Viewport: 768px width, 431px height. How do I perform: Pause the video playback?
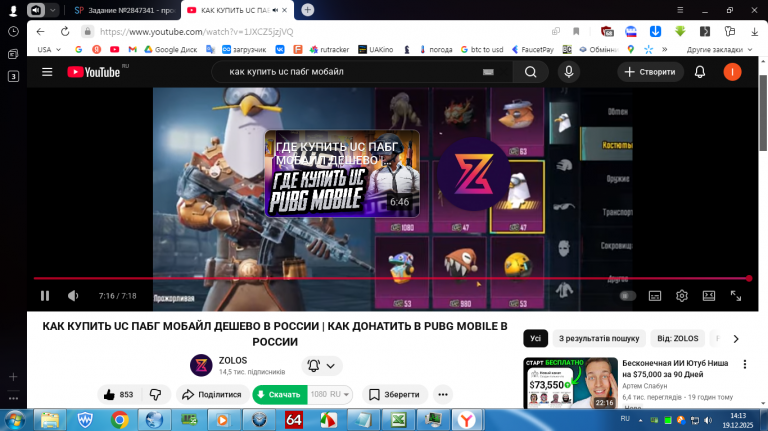click(45, 296)
